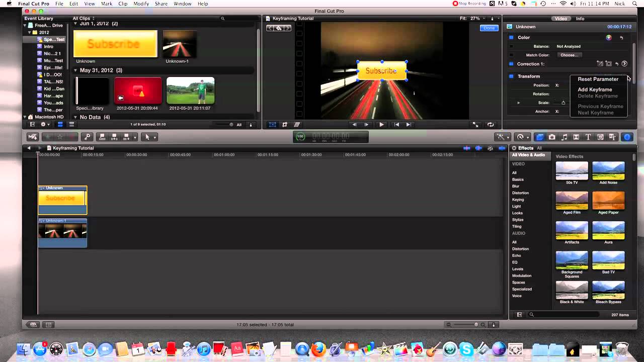Click the Color section color wheel icon
Image resolution: width=644 pixels, height=362 pixels.
click(609, 38)
